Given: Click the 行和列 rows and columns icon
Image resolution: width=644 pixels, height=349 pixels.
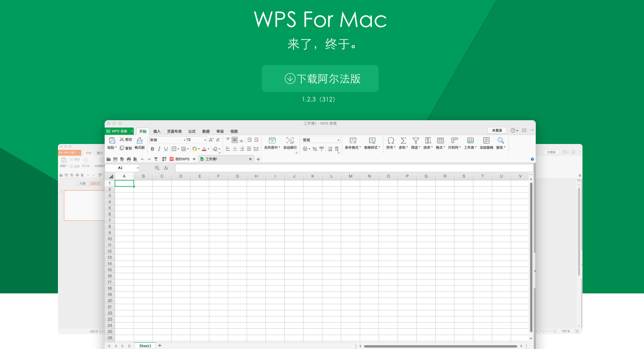Looking at the screenshot, I should click(x=454, y=140).
